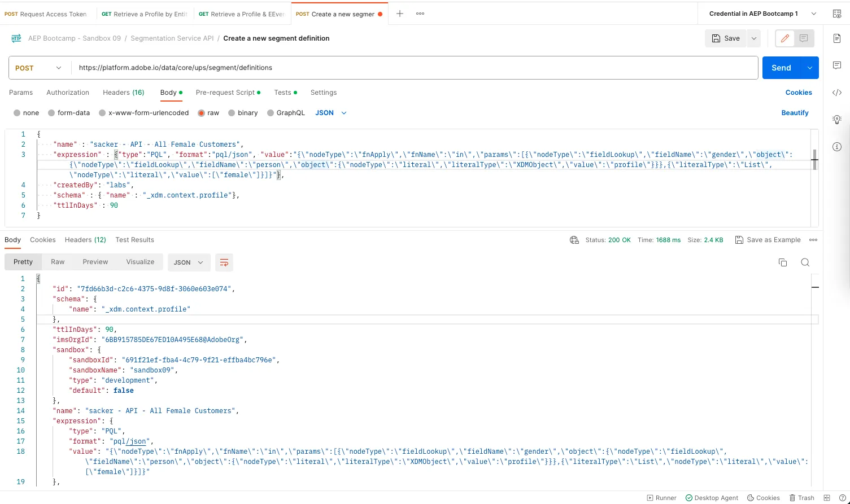Select the form-data body type

tap(69, 113)
